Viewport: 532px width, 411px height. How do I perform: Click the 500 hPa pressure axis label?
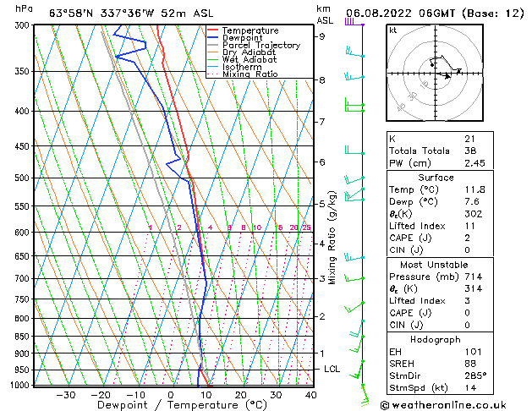pos(22,178)
